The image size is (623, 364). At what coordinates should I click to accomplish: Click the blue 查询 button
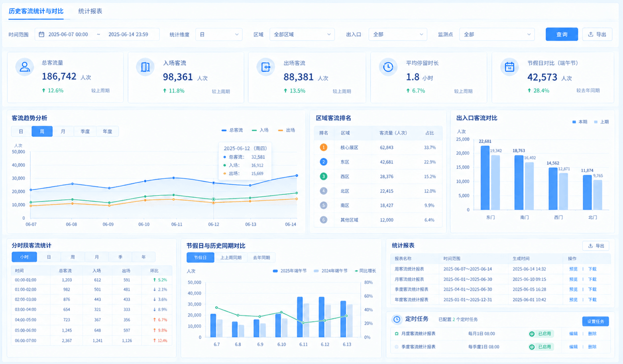pyautogui.click(x=562, y=34)
